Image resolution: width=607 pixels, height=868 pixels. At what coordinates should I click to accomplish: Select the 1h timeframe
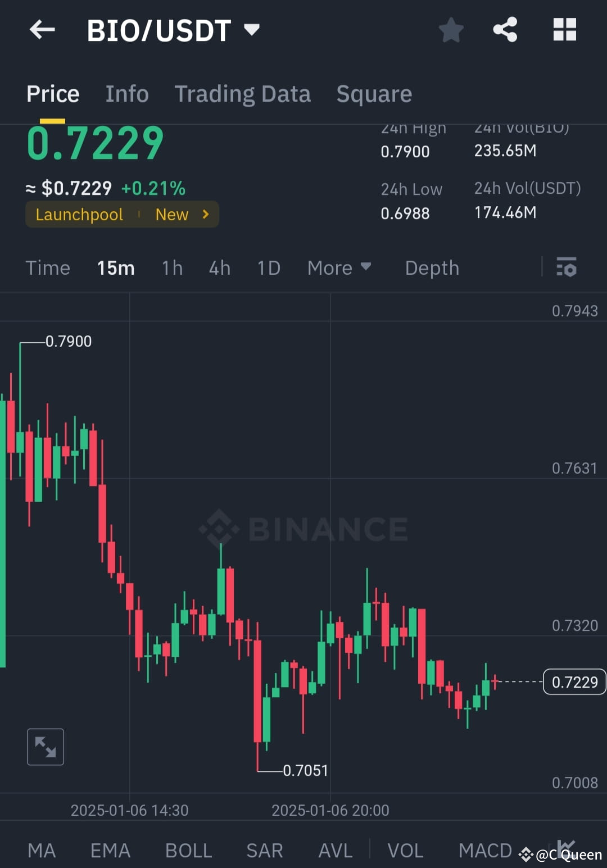[x=172, y=268]
